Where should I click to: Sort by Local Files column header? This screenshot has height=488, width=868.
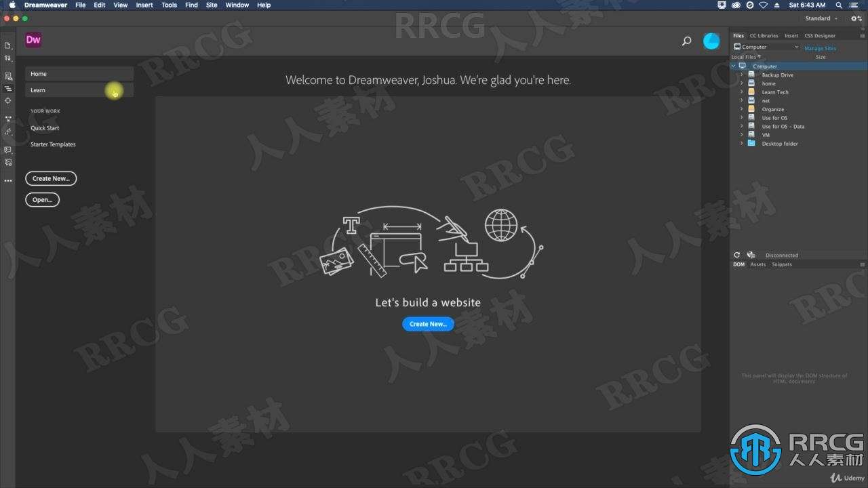pyautogui.click(x=746, y=57)
